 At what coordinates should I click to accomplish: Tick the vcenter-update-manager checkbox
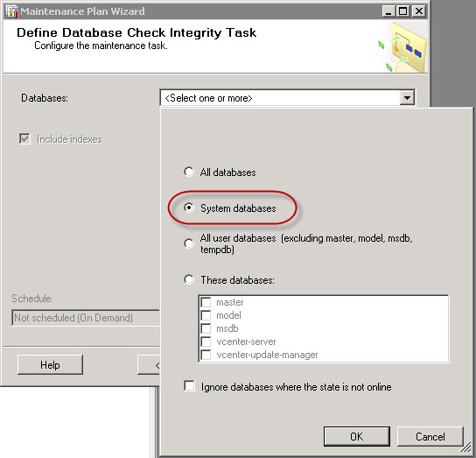tap(206, 355)
